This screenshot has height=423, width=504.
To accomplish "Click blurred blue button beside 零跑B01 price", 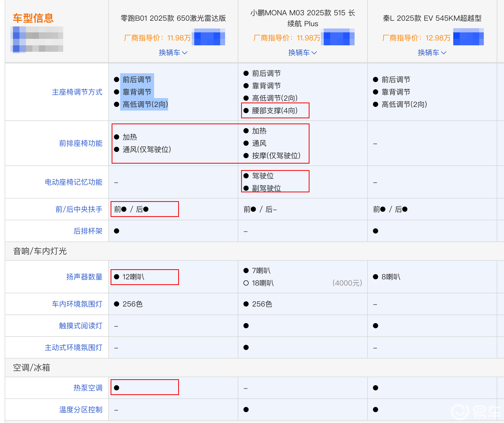I will (x=209, y=38).
